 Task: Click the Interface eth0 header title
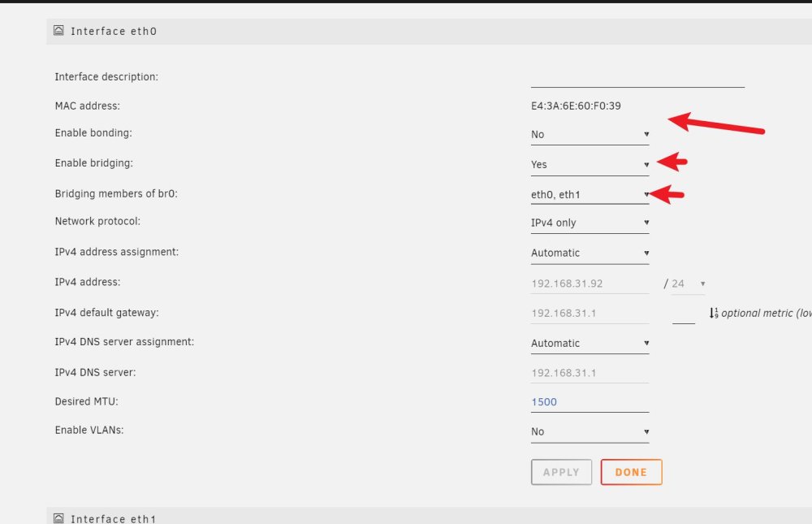point(114,31)
